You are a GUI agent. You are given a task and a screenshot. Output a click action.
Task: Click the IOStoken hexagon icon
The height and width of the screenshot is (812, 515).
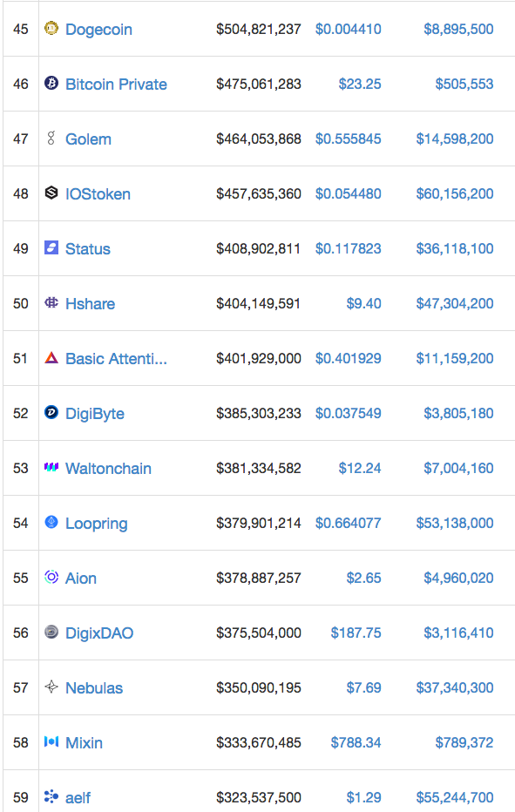[51, 193]
